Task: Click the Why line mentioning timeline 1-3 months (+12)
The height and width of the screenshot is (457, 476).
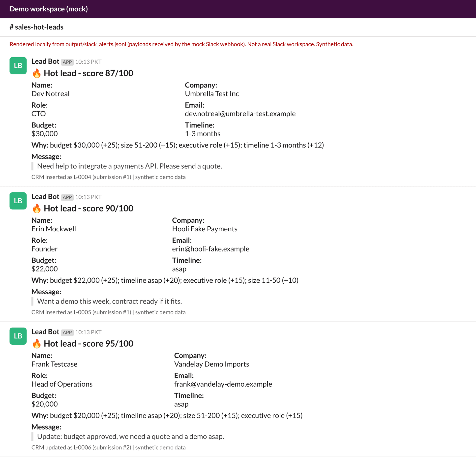Action: tap(178, 145)
